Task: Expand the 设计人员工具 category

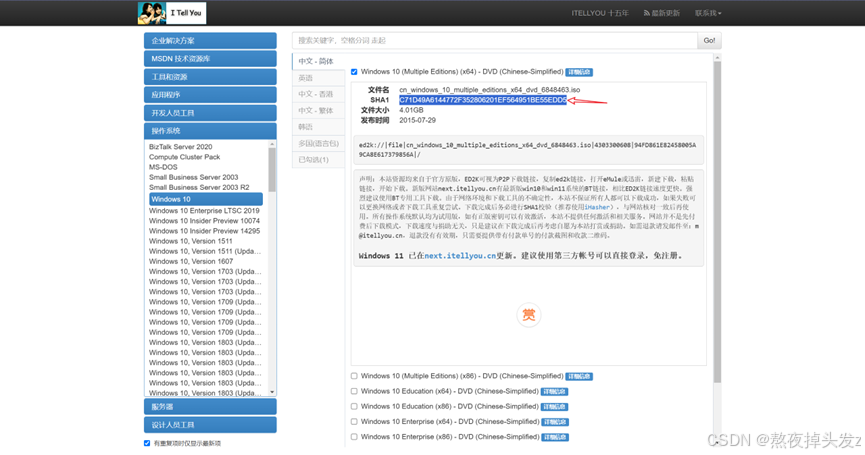Action: (x=210, y=425)
